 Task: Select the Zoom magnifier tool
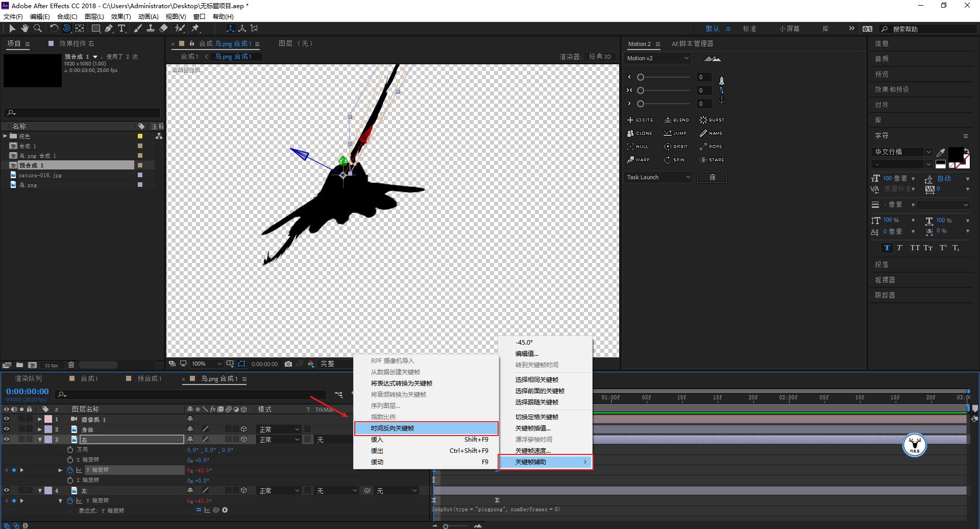pos(38,29)
